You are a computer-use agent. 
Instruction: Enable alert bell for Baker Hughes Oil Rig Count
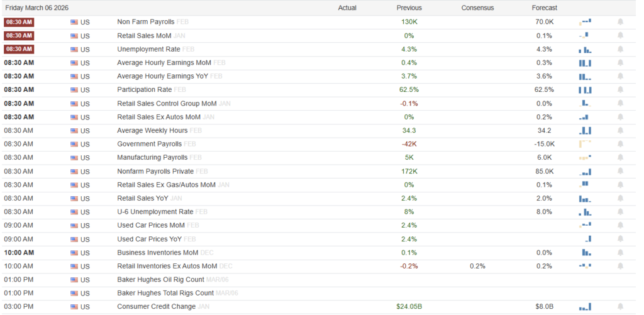620,280
